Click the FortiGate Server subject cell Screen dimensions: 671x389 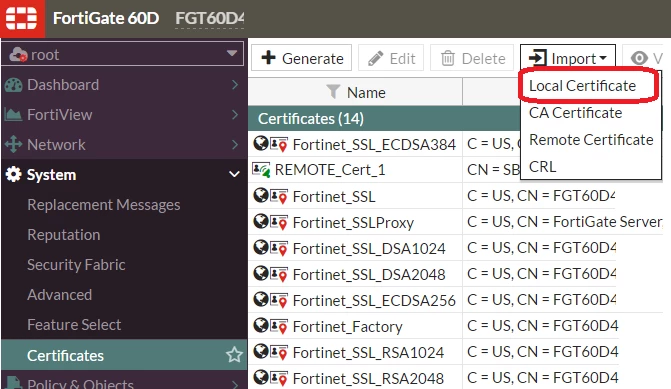coord(565,222)
